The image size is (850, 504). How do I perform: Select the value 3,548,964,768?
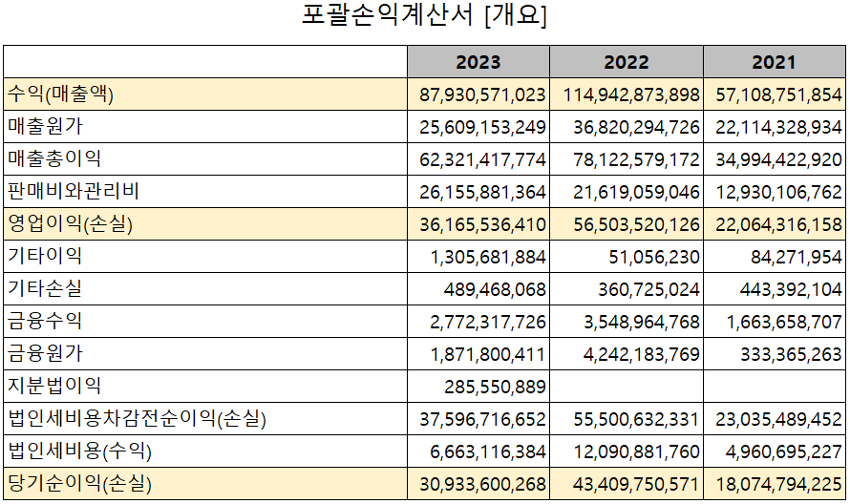point(642,322)
